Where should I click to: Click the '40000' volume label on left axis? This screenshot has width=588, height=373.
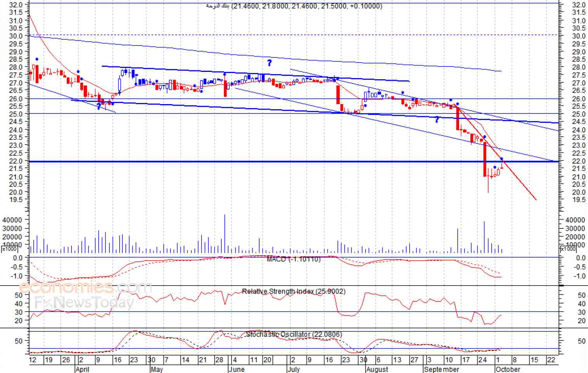(x=11, y=220)
